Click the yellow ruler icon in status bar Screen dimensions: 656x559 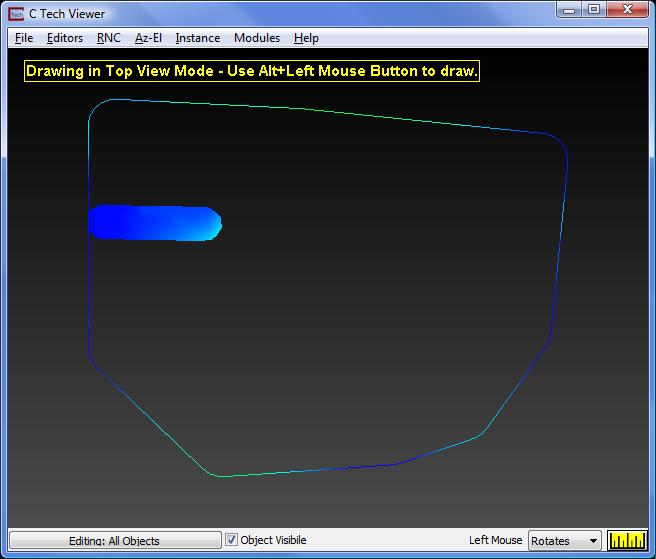627,540
